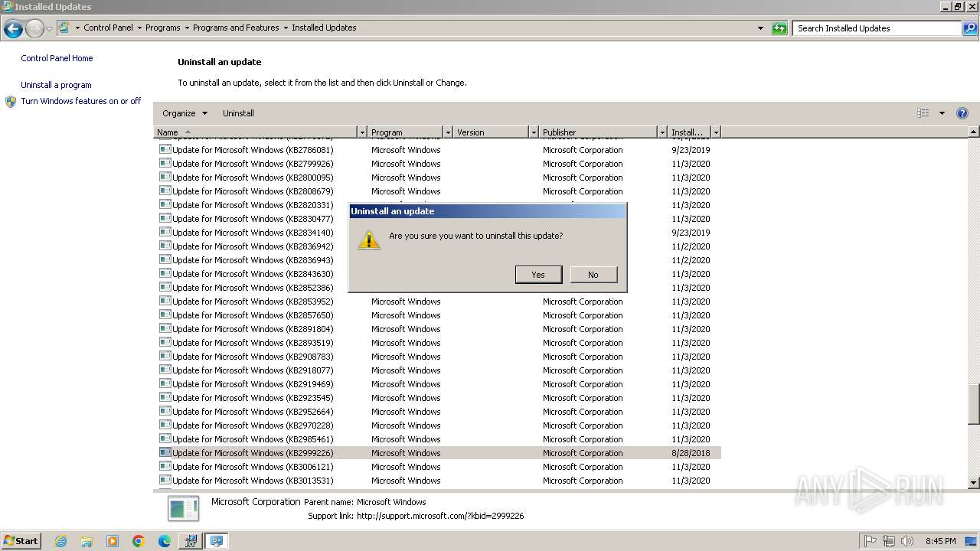Open recent pages dropdown beside Forward arrow
This screenshot has height=551, width=980.
pyautogui.click(x=49, y=29)
